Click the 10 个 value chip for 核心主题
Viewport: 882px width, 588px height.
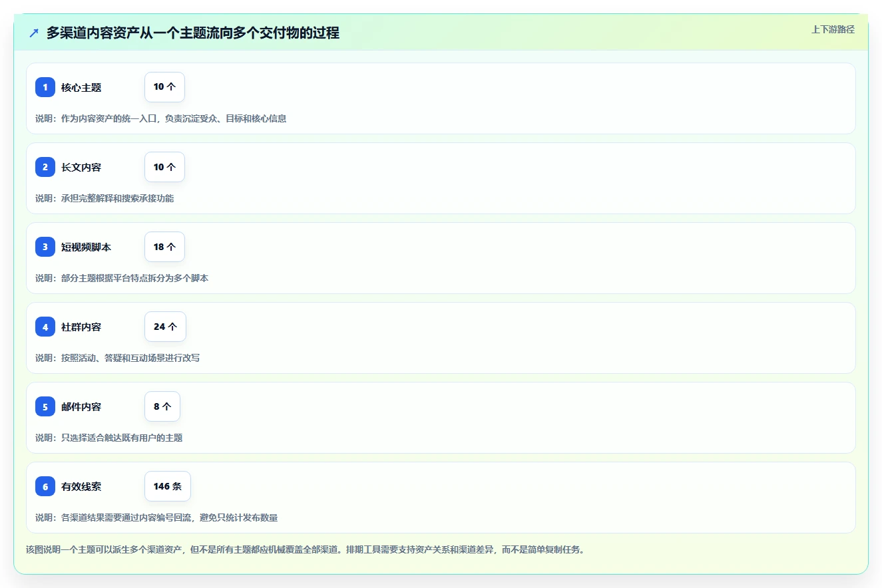[164, 87]
